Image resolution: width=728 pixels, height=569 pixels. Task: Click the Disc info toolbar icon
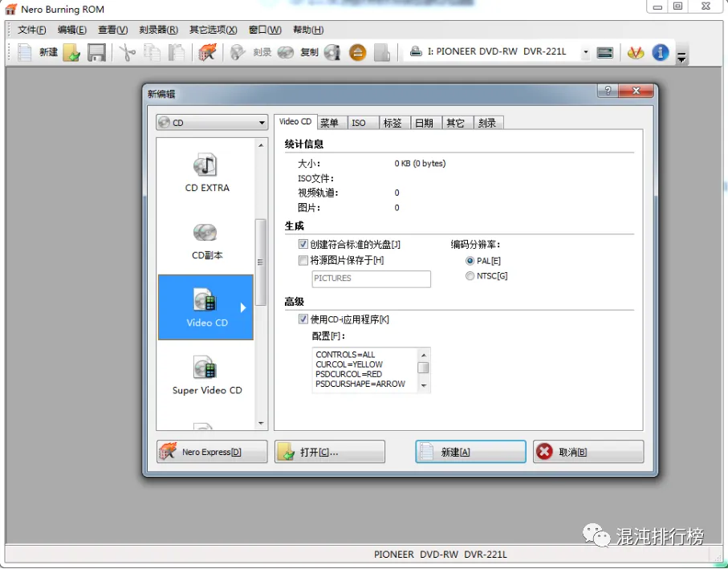[x=332, y=52]
